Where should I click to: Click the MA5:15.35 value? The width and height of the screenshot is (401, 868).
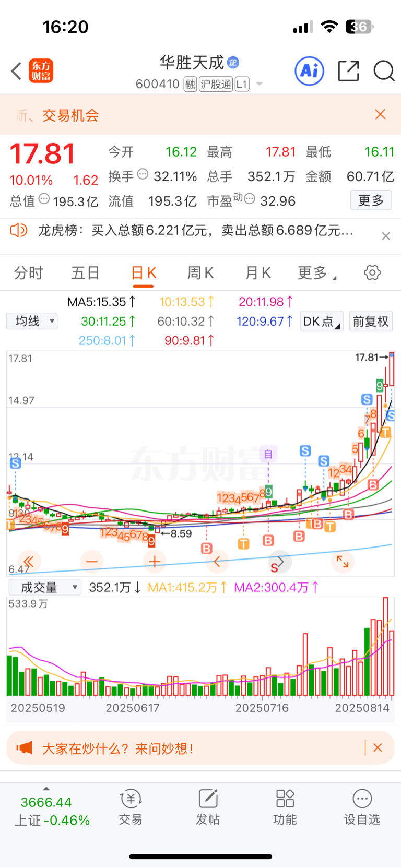tap(102, 302)
